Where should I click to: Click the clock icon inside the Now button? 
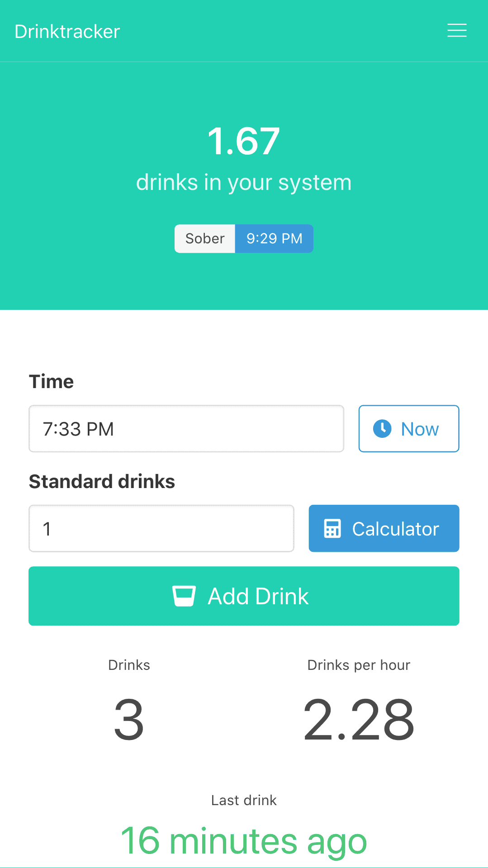tap(382, 428)
